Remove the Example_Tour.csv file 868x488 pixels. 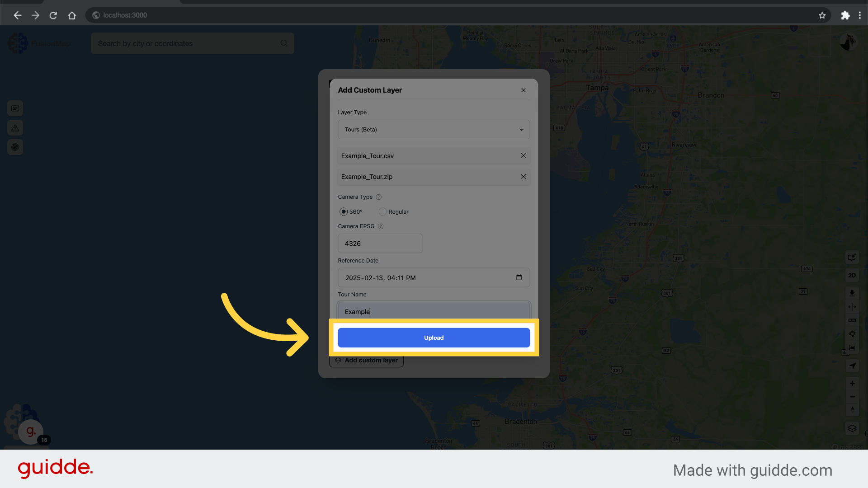click(523, 155)
